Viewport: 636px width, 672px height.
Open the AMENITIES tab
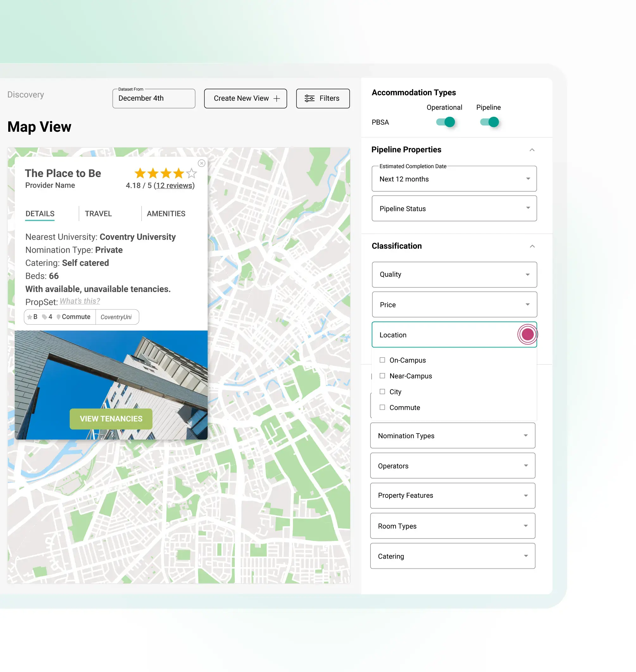click(x=166, y=213)
